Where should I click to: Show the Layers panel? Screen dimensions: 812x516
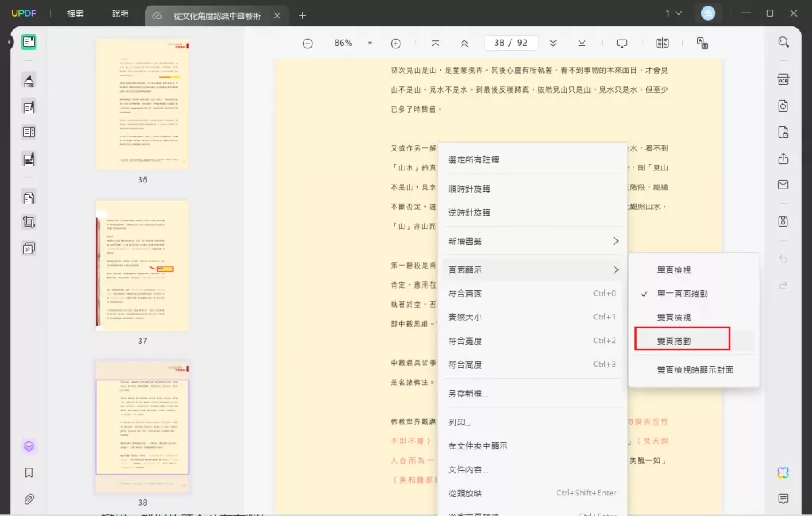29,446
